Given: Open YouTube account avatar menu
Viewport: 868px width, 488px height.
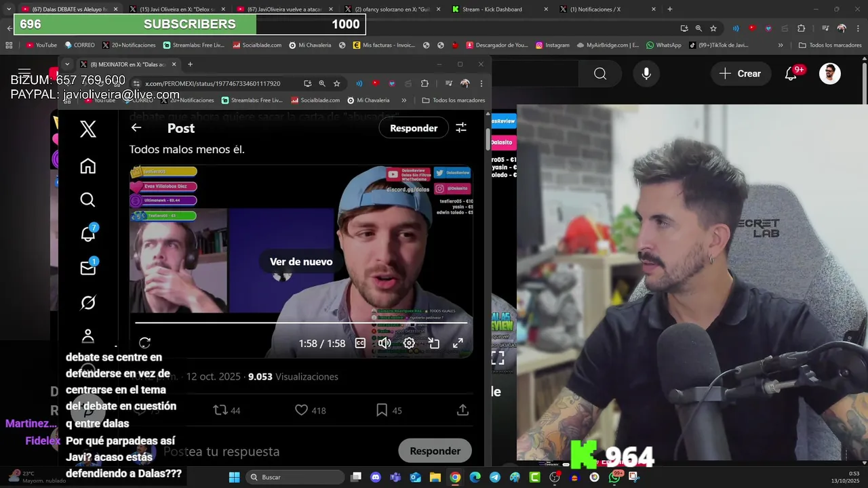Looking at the screenshot, I should tap(830, 73).
